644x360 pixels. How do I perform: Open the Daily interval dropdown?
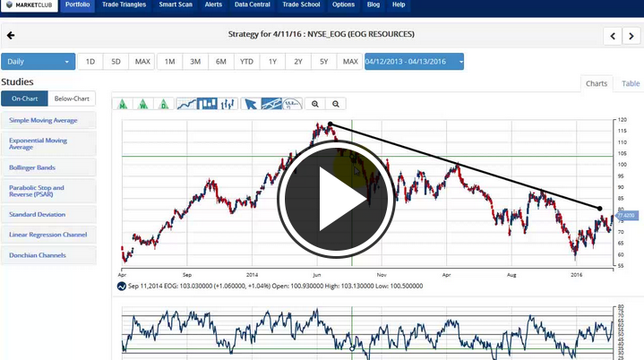pos(39,62)
